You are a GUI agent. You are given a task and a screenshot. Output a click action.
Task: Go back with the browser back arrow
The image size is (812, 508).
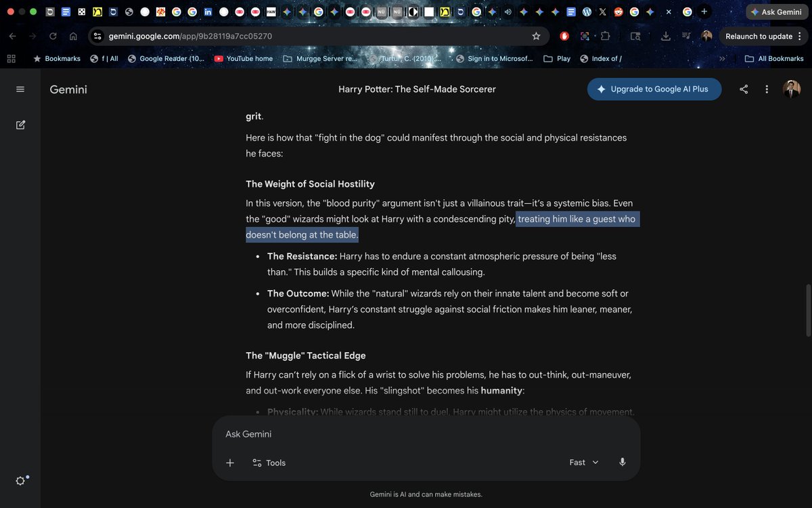[x=12, y=36]
